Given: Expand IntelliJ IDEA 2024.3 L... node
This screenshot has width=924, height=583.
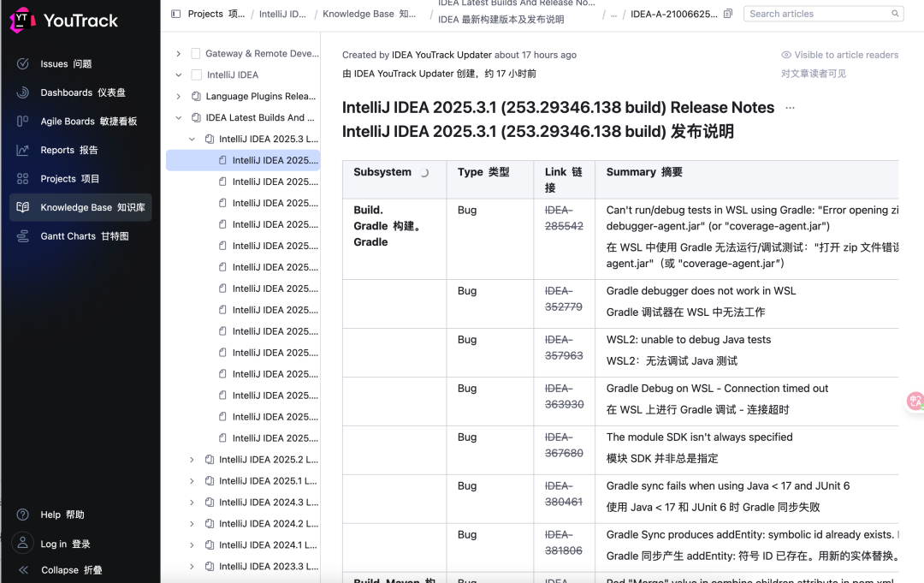Looking at the screenshot, I should point(192,503).
